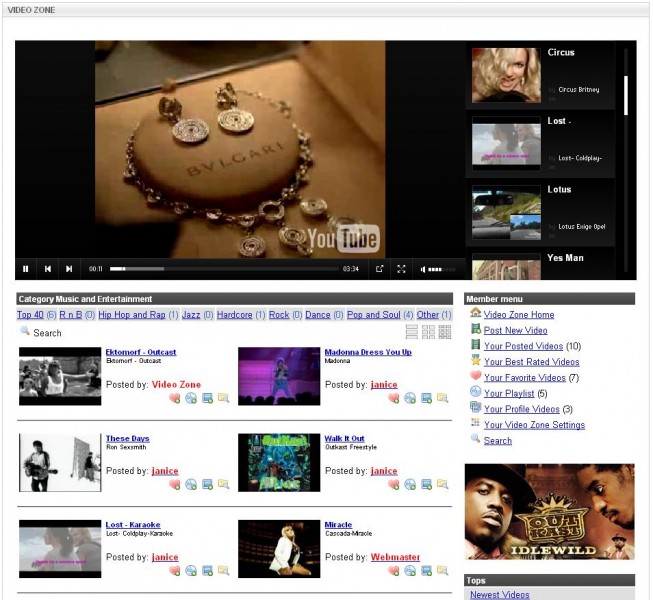This screenshot has height=600, width=653.
Task: Add Ektomorf - Outcast to favorites heart
Action: (x=174, y=398)
